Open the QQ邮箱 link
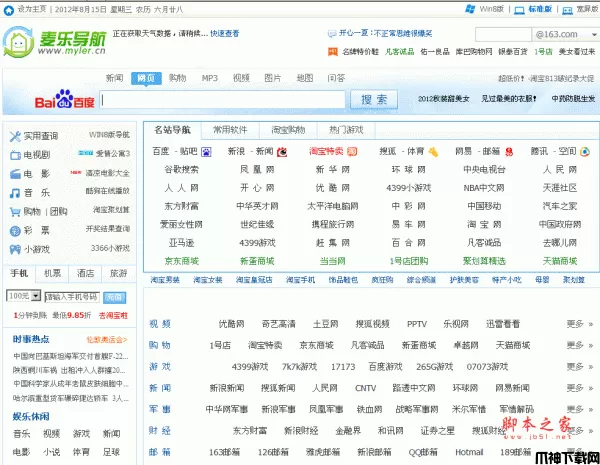Viewport: 600px width, 465px height. 423,452
